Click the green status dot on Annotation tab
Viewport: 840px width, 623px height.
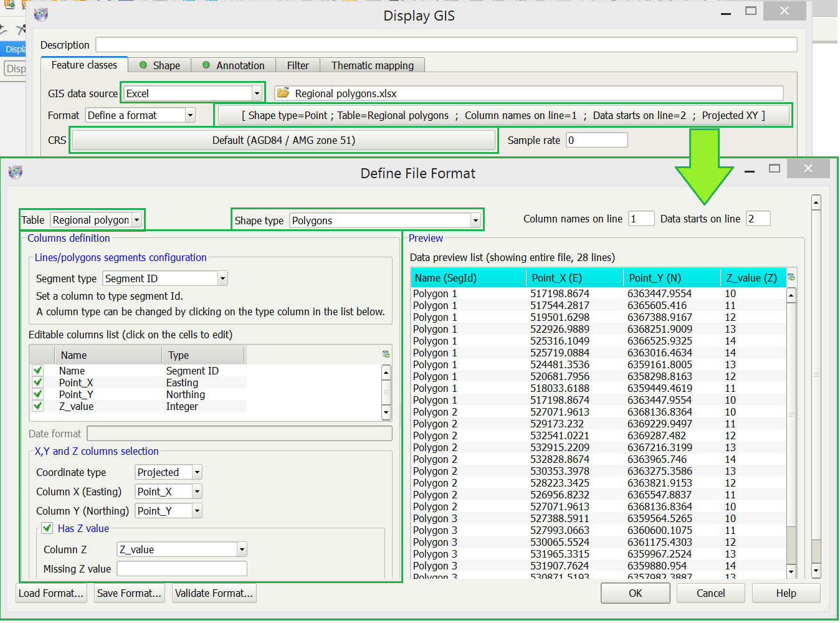click(206, 65)
